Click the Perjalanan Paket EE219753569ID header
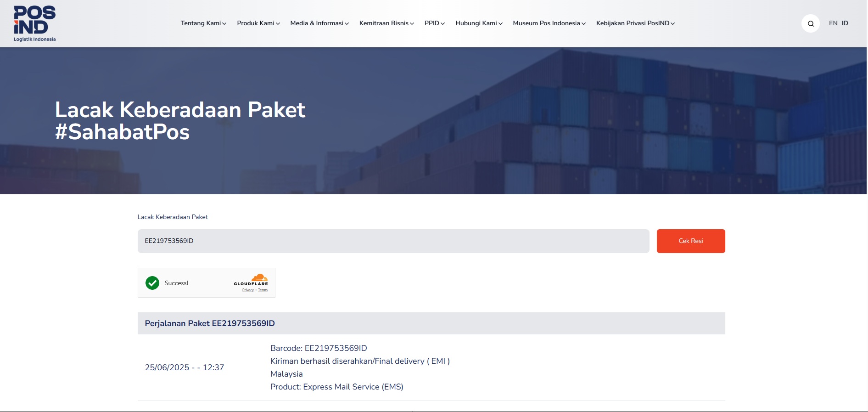The image size is (868, 412). coord(431,323)
